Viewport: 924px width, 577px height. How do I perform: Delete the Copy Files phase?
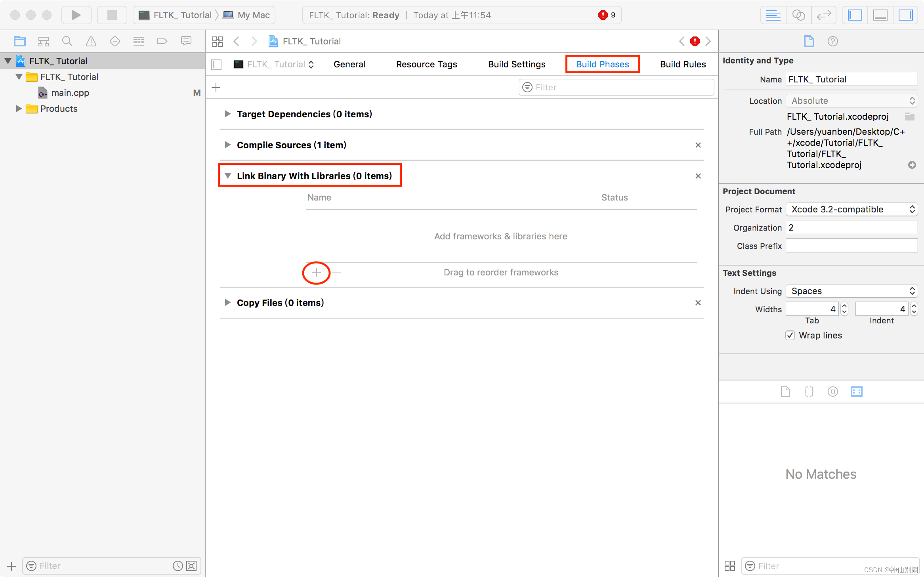click(698, 303)
